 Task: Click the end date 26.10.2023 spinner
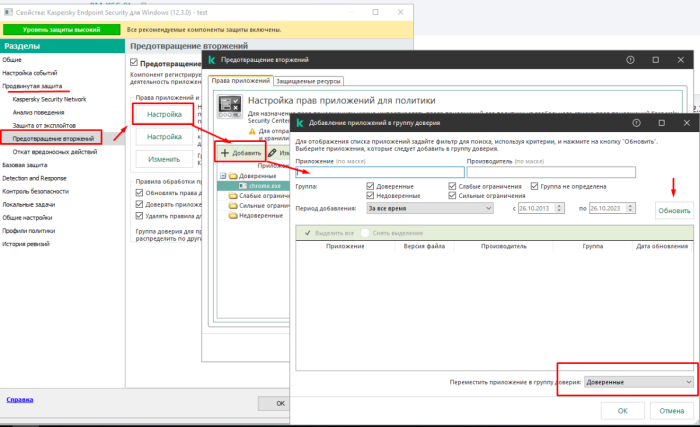click(630, 208)
